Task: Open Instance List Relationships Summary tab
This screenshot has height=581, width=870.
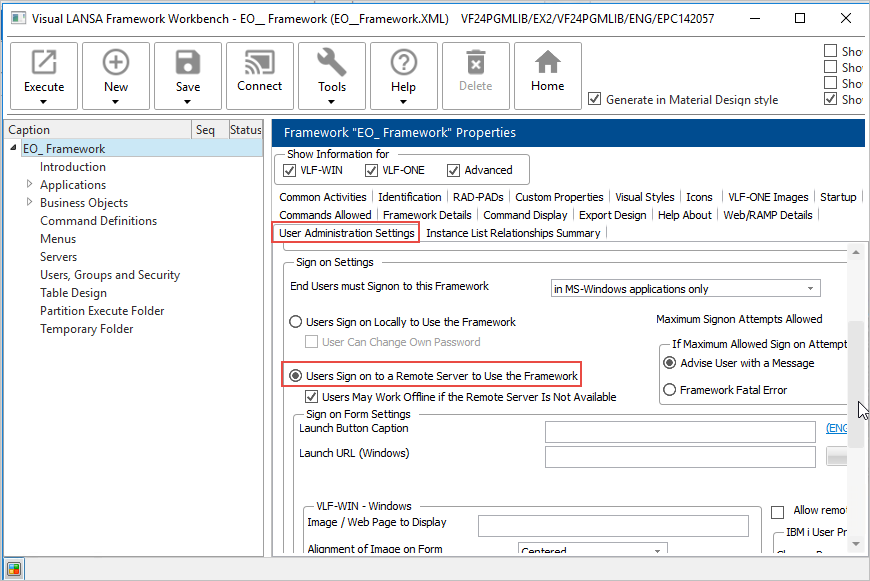Action: click(x=513, y=233)
